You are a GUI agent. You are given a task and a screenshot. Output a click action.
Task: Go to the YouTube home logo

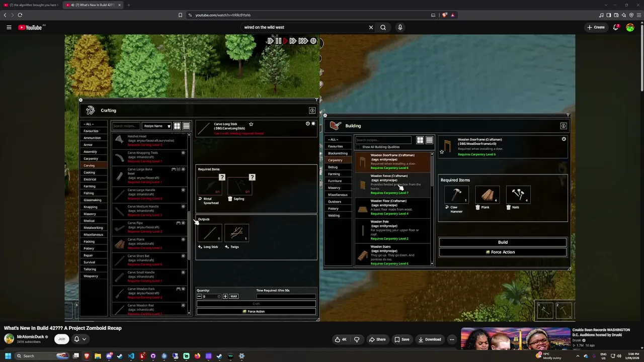click(x=31, y=28)
